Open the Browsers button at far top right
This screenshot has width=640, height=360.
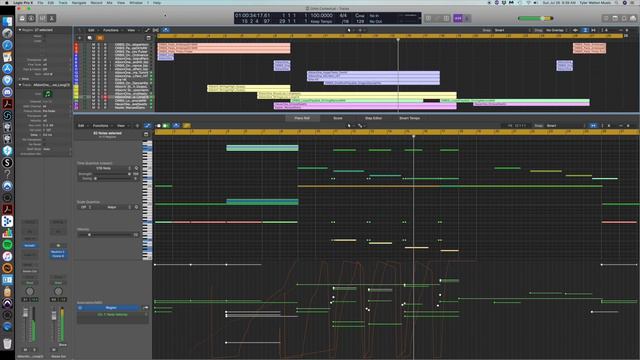633,18
